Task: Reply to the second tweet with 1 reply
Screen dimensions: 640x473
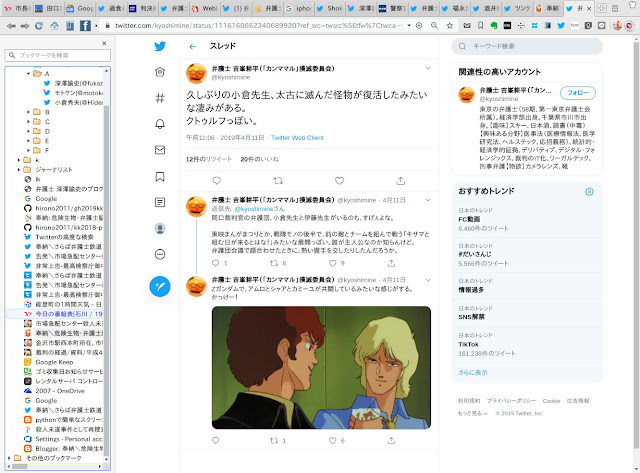Action: point(216,263)
